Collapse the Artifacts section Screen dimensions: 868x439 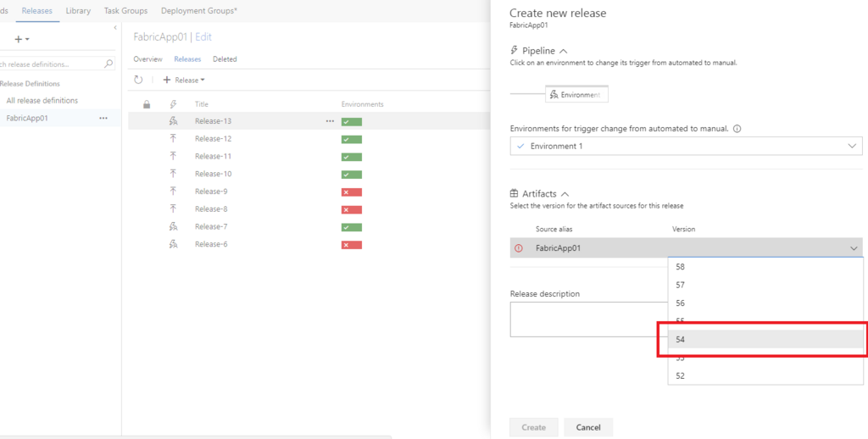tap(565, 194)
